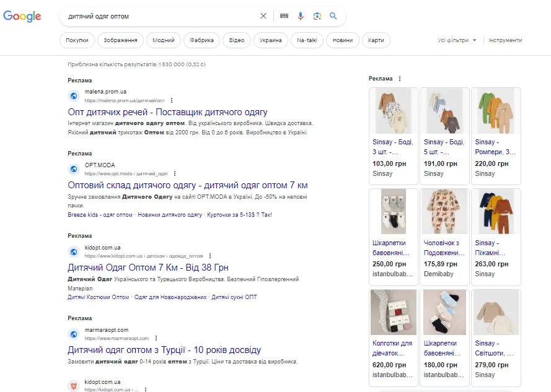Screen dimensions: 551x392
Task: Click 'Sinsay - Світшоти' product title
Action: click(x=494, y=348)
